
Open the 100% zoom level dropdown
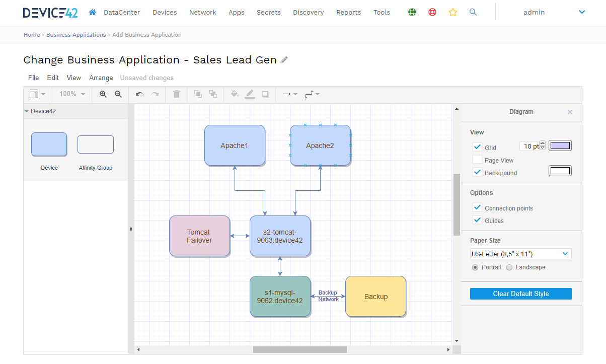[x=72, y=94]
